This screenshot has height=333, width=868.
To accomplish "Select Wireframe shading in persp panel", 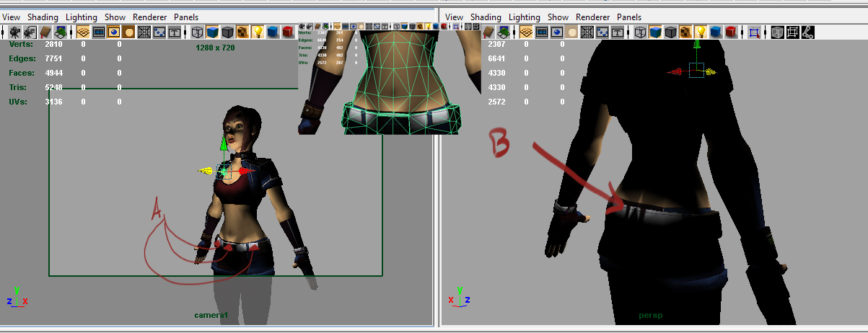I will [640, 32].
